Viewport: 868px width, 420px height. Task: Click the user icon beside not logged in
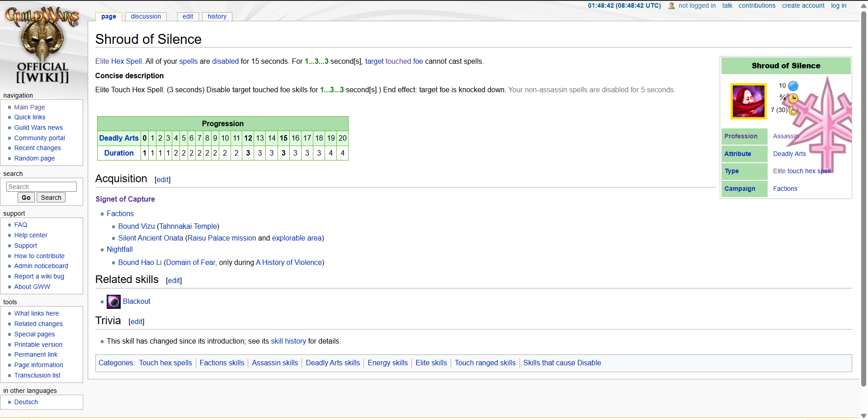tap(671, 6)
